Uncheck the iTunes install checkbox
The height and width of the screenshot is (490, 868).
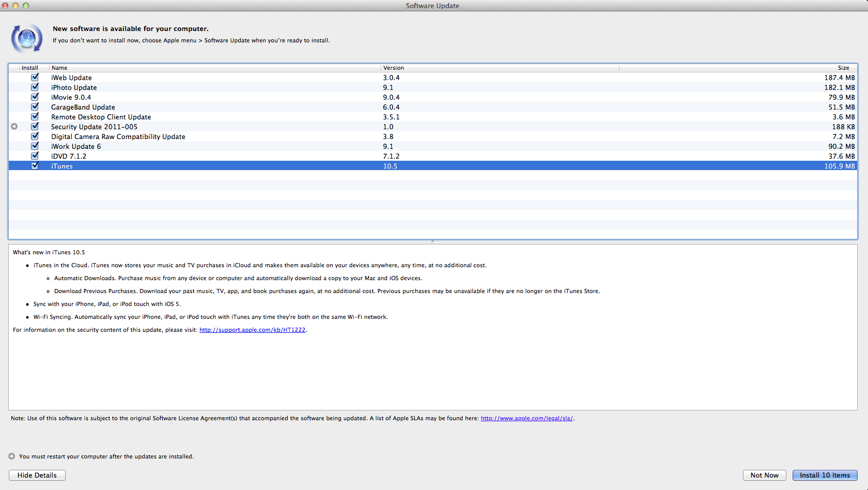pos(35,166)
